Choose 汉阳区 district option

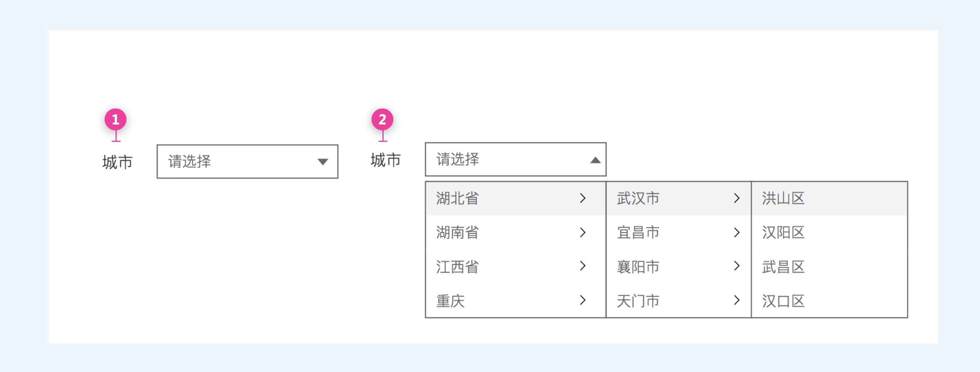pyautogui.click(x=783, y=233)
